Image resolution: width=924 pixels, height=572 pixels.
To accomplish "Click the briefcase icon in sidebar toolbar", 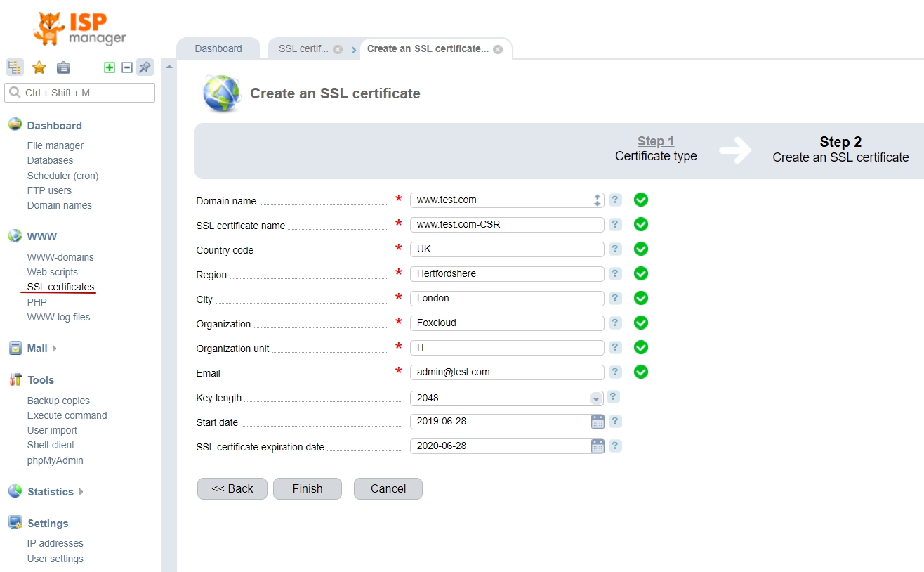I will pos(63,67).
